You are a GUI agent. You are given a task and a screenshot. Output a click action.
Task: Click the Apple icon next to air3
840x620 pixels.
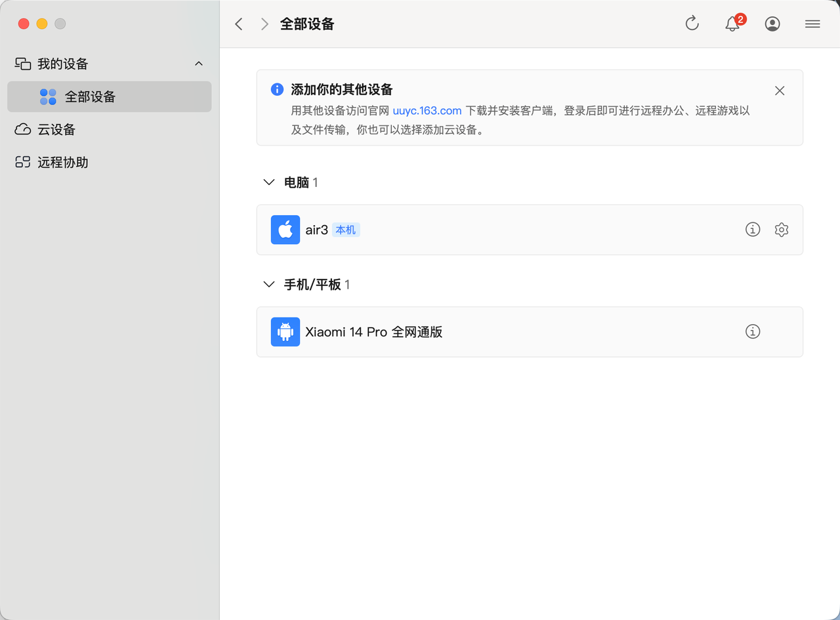click(x=285, y=230)
